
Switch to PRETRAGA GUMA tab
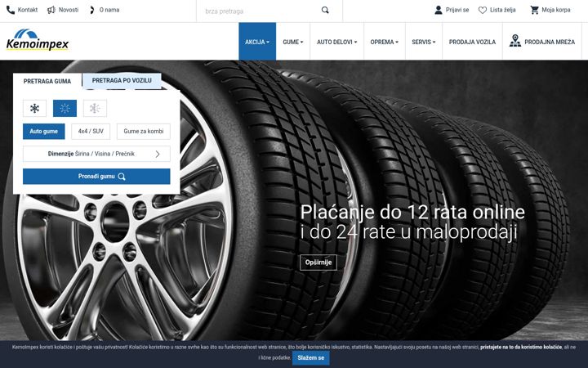(x=47, y=81)
